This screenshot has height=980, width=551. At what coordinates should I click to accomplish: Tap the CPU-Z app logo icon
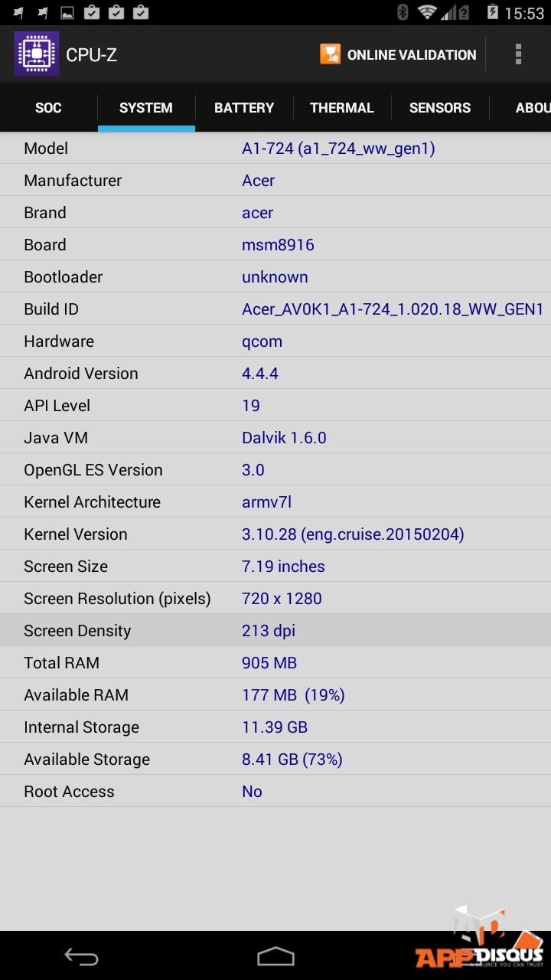(x=36, y=54)
